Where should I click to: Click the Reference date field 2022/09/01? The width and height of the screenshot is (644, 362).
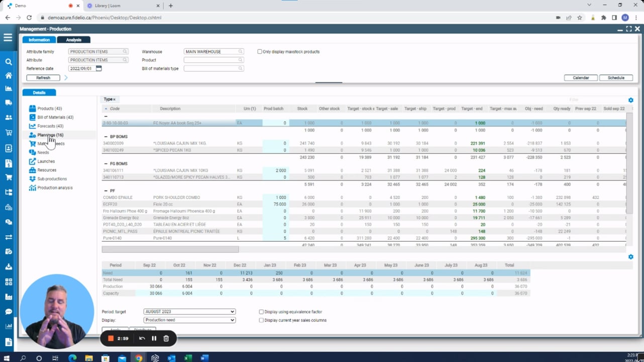81,68
